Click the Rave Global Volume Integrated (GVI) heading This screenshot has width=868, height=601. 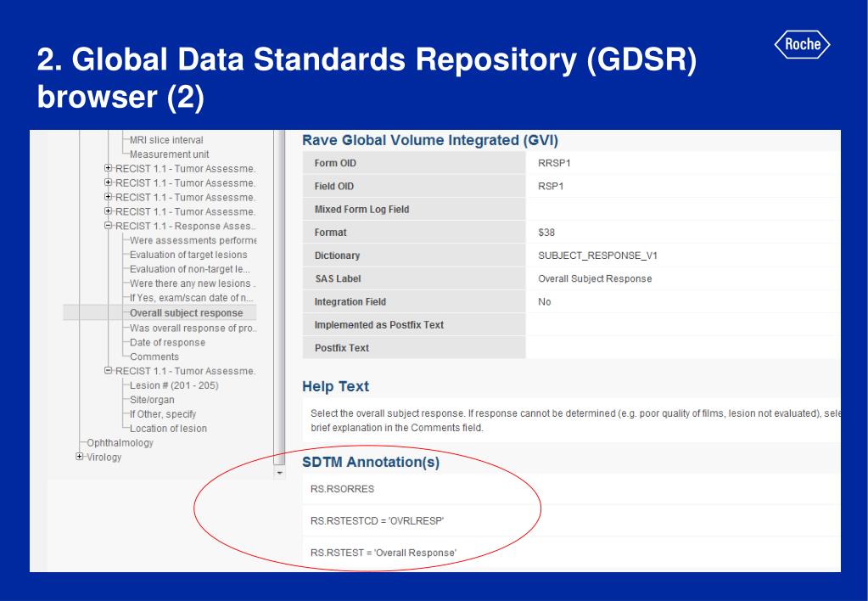430,140
